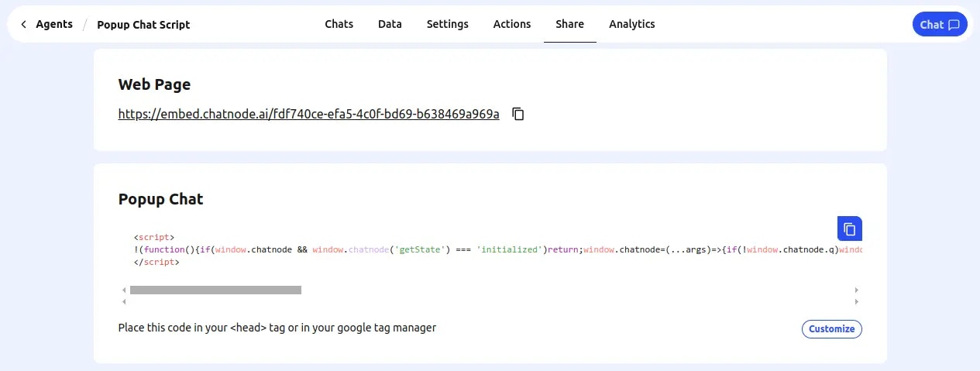The width and height of the screenshot is (980, 371).
Task: Open the embed.chatnode.ai web page link
Action: click(308, 114)
